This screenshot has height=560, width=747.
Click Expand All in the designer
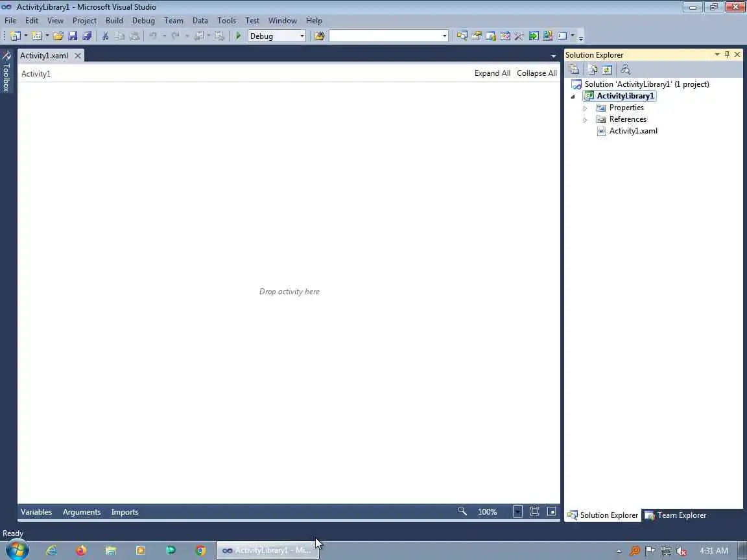(492, 73)
